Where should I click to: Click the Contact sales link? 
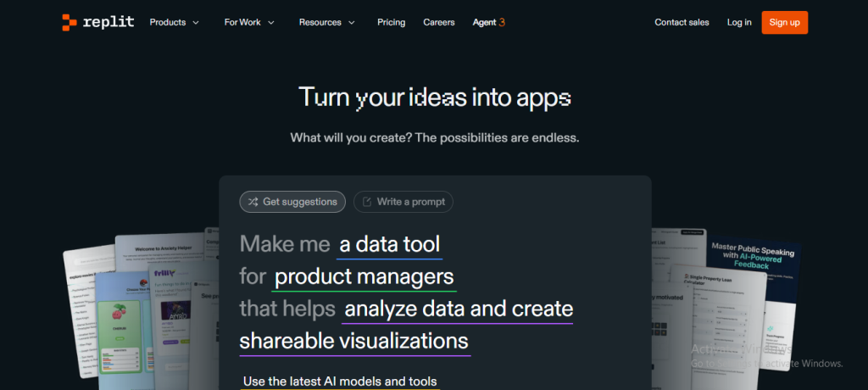click(x=682, y=22)
